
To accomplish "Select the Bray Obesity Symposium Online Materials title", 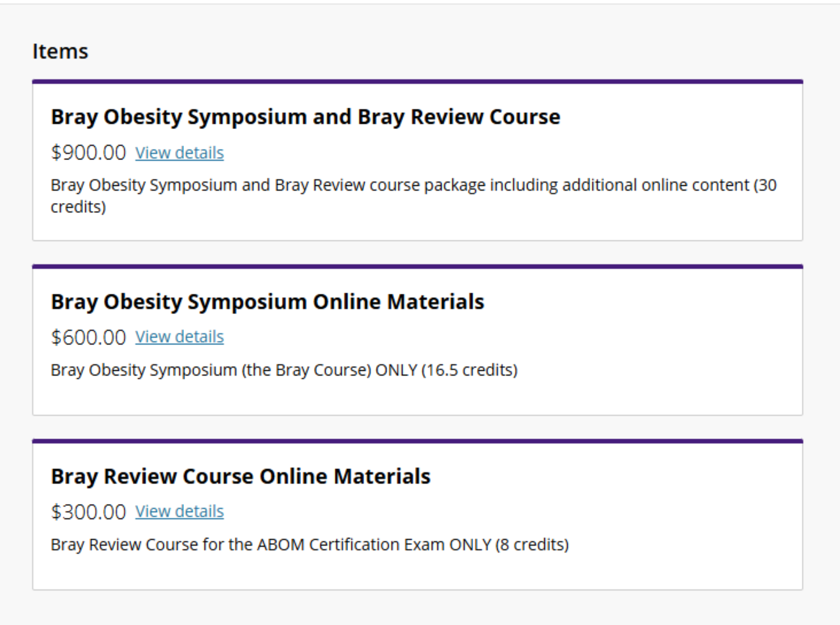I will (268, 302).
